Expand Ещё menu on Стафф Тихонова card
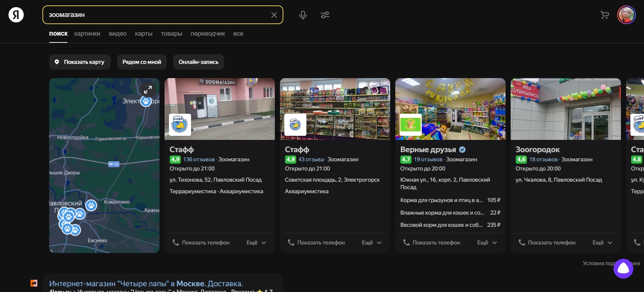This screenshot has width=644, height=292. point(256,242)
